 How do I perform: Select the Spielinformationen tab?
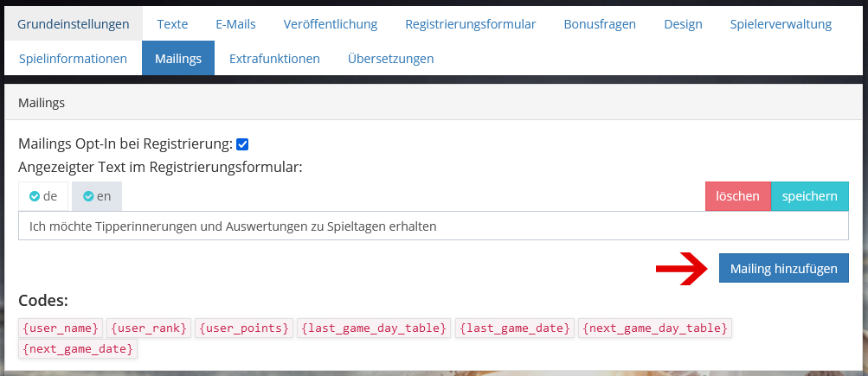click(73, 58)
